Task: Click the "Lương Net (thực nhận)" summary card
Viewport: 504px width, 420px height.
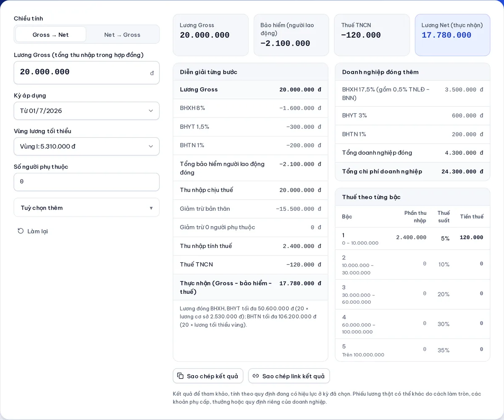Action: [x=452, y=35]
